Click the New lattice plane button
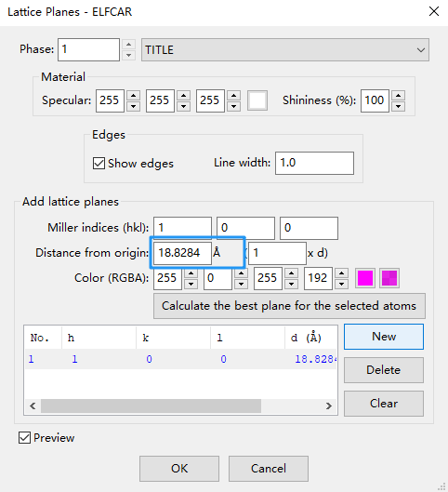Screen dimensions: 448x492 pyautogui.click(x=384, y=337)
